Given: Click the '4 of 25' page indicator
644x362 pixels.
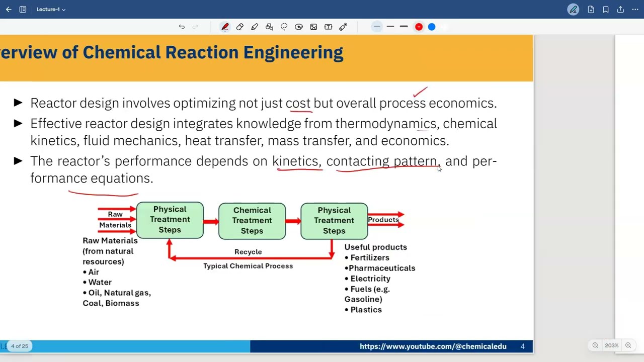Looking at the screenshot, I should click(20, 346).
